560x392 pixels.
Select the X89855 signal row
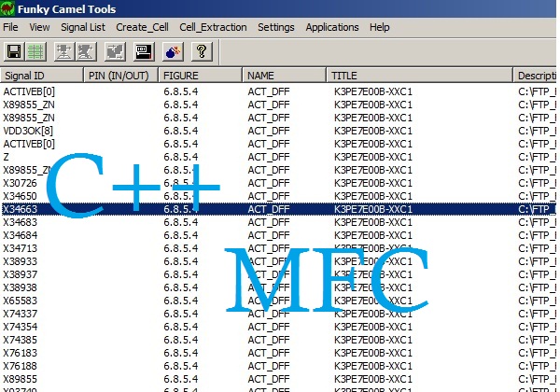[x=278, y=379]
